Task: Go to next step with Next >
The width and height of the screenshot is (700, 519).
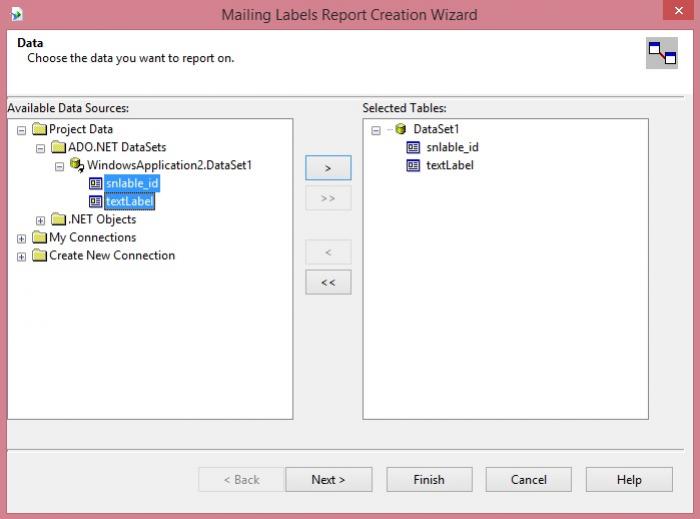Action: click(329, 479)
